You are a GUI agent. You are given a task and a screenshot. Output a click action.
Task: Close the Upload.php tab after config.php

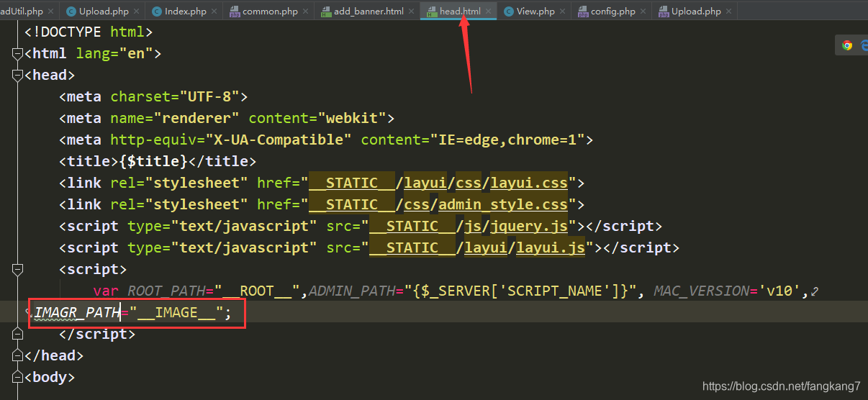[x=728, y=12]
